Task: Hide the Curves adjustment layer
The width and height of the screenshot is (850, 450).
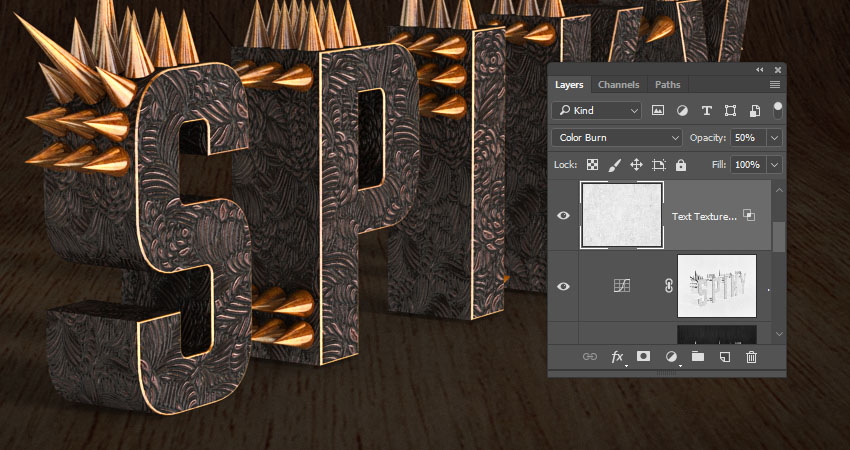Action: [564, 286]
